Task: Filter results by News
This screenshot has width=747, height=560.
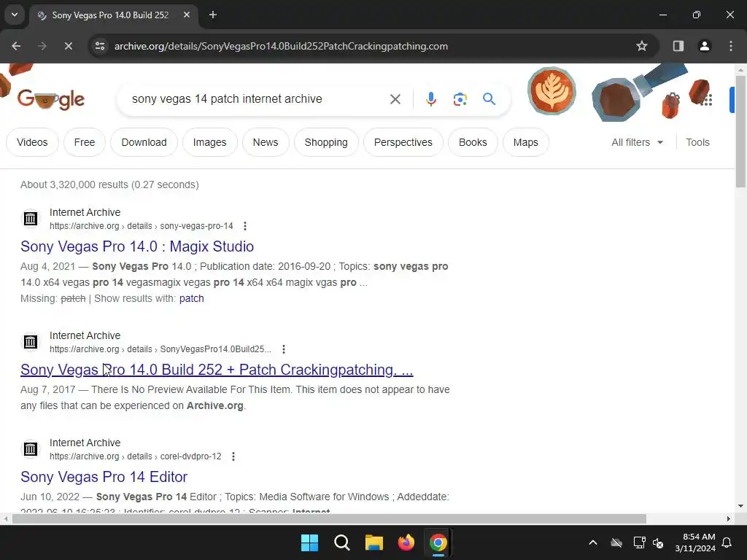Action: click(266, 142)
